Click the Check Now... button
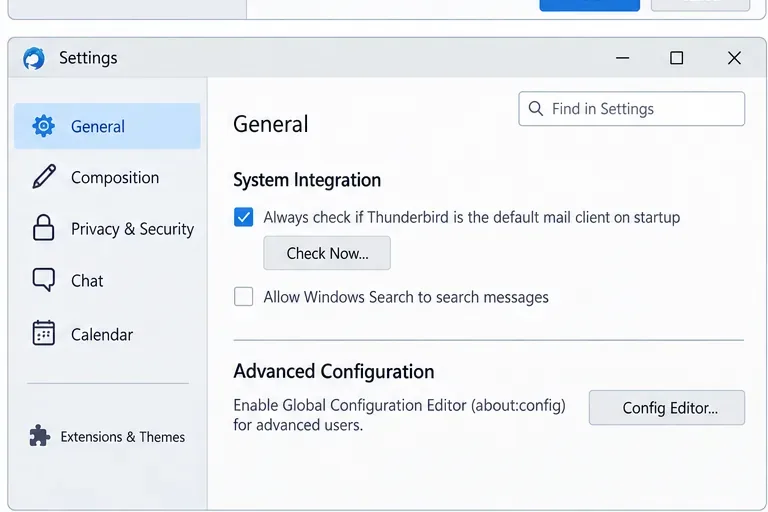 click(327, 253)
